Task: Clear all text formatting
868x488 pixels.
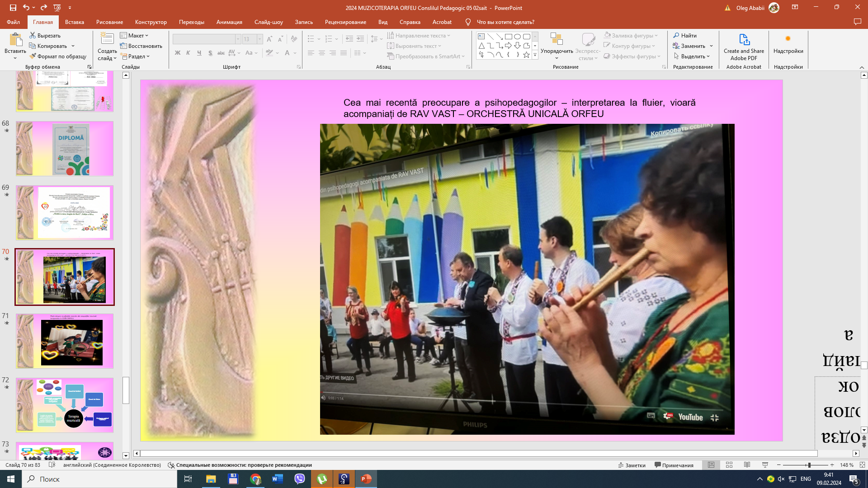Action: point(294,39)
